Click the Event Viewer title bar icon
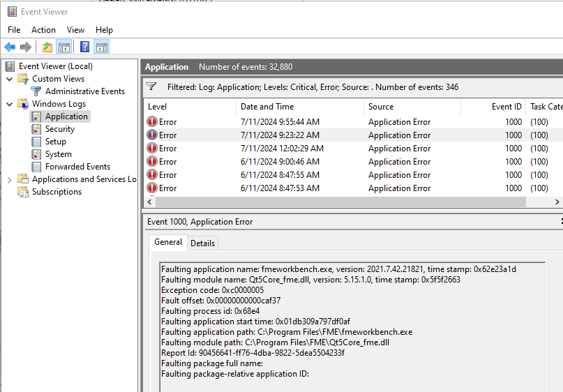The height and width of the screenshot is (392, 563). [x=12, y=12]
